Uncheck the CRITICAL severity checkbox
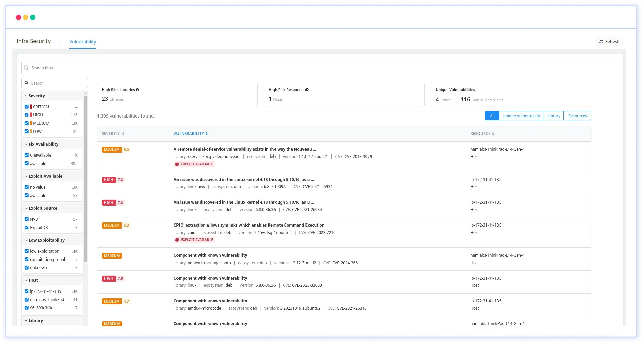This screenshot has width=644, height=344. point(27,107)
